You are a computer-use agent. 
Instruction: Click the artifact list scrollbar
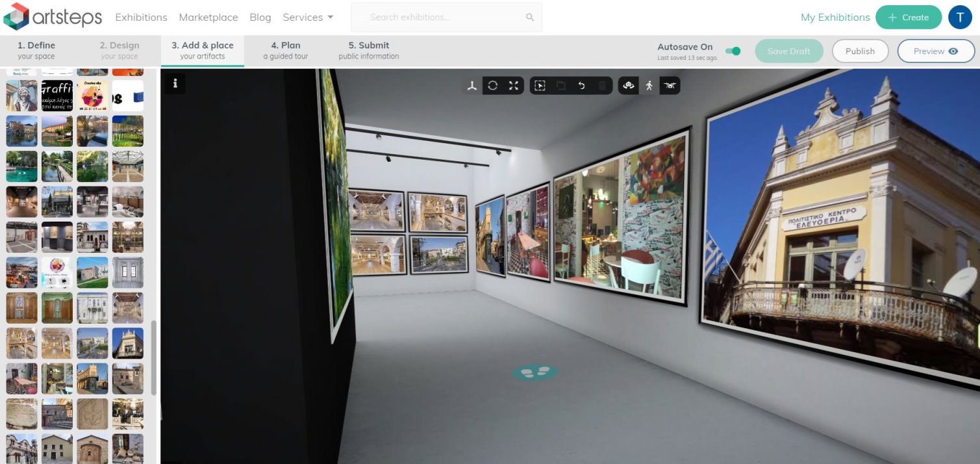(154, 357)
